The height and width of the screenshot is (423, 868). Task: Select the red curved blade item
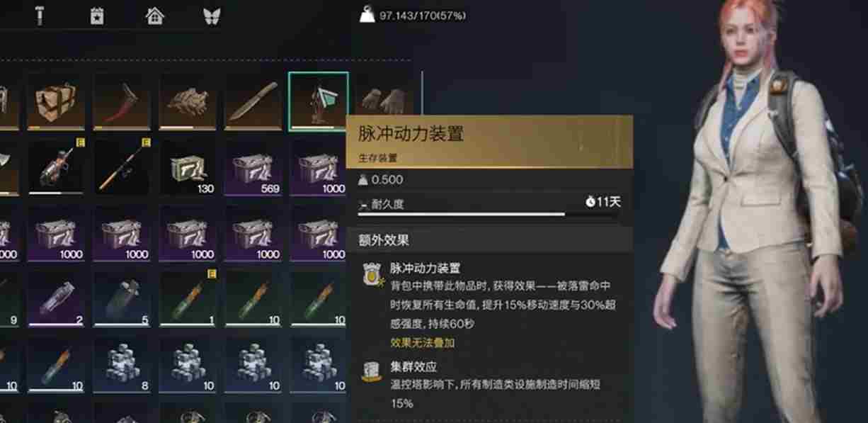coord(122,101)
